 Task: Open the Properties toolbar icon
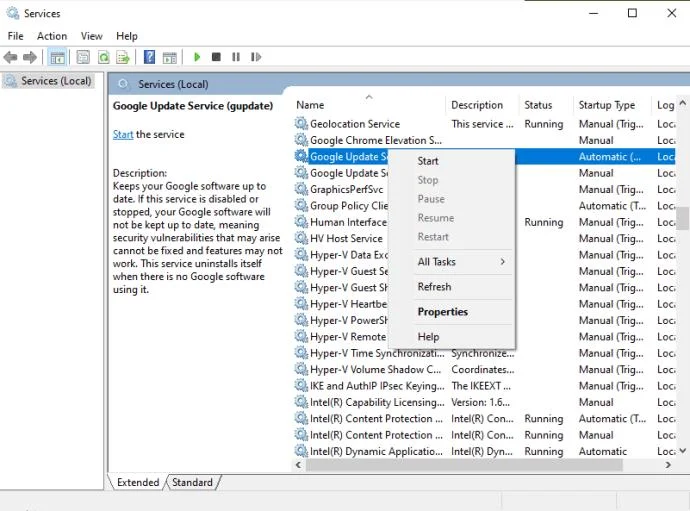coord(83,57)
